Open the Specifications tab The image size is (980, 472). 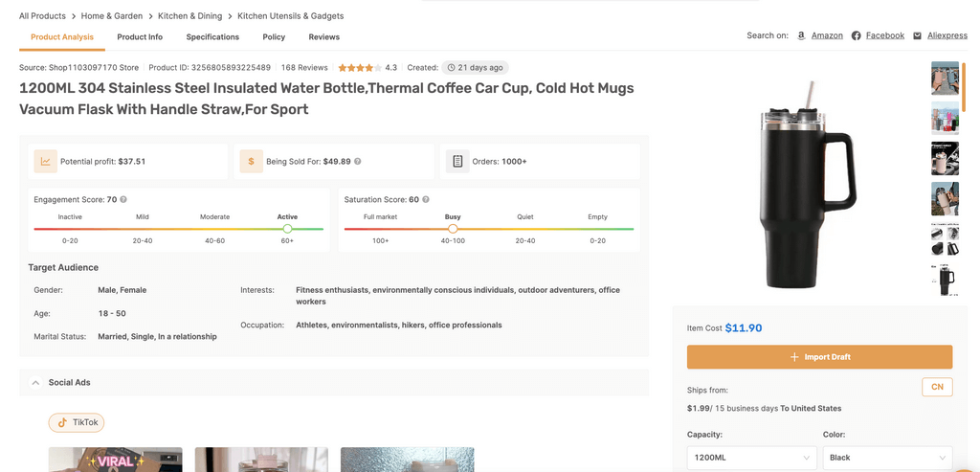[x=212, y=37]
